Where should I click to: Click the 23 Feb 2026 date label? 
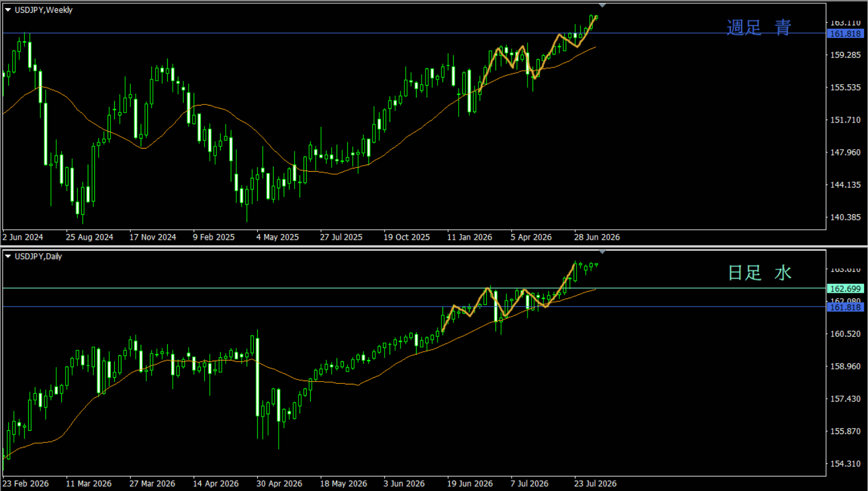click(25, 483)
